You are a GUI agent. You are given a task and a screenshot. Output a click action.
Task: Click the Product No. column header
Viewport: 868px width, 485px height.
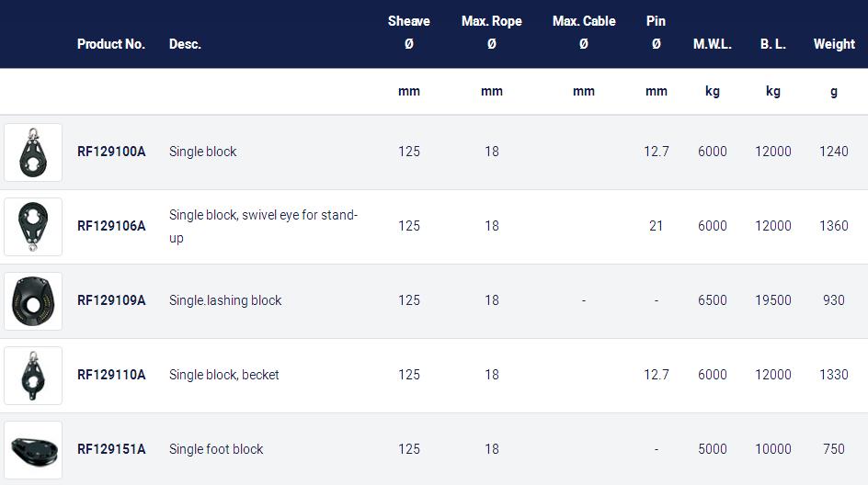[x=111, y=44]
